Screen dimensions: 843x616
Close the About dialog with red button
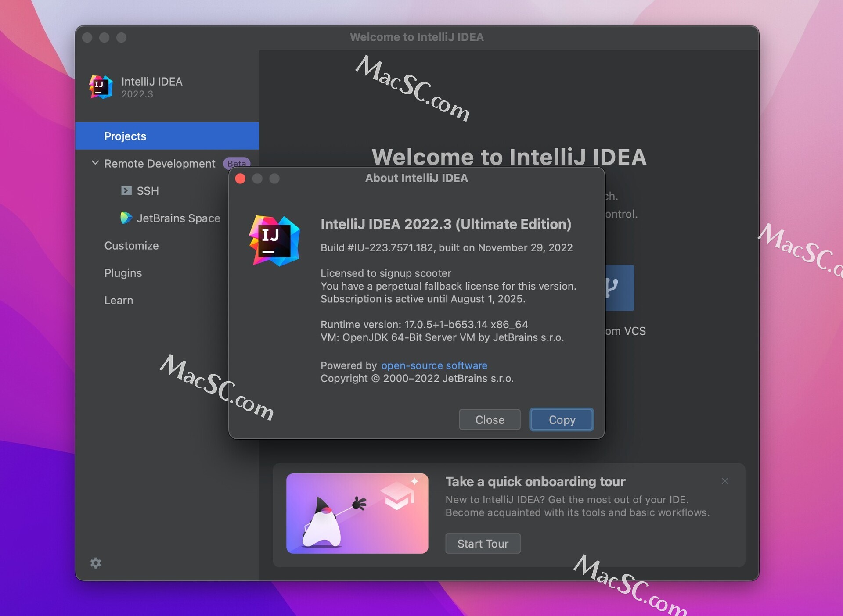240,179
